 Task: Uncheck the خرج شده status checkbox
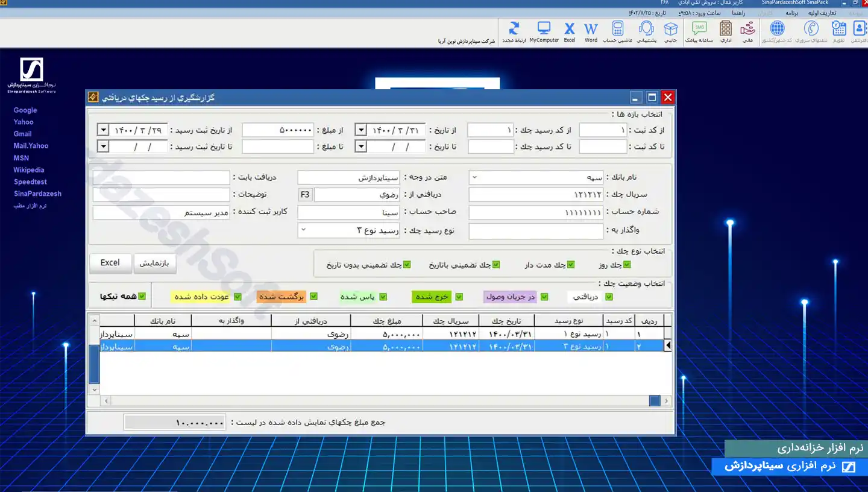pos(459,297)
